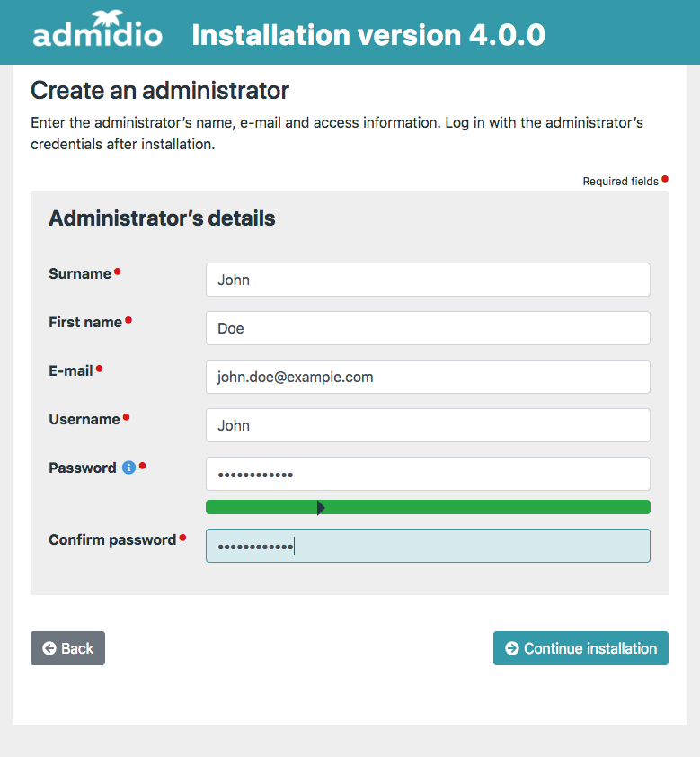Select the First name text box

coord(428,328)
